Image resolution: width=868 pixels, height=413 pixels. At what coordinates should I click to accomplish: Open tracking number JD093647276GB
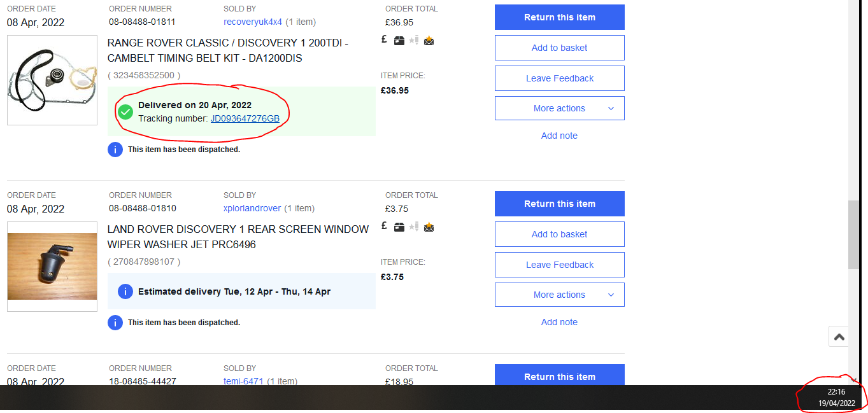coord(245,118)
